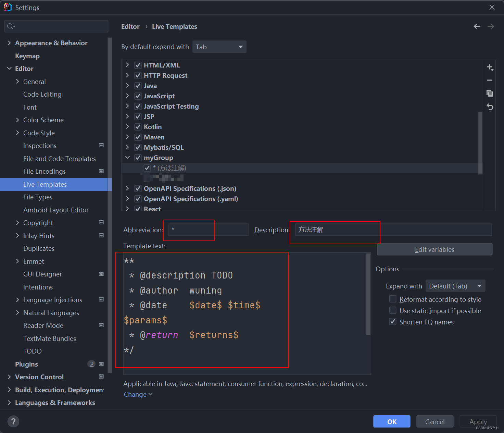The width and height of the screenshot is (504, 433).
Task: Click the Edit variables button
Action: click(x=434, y=249)
